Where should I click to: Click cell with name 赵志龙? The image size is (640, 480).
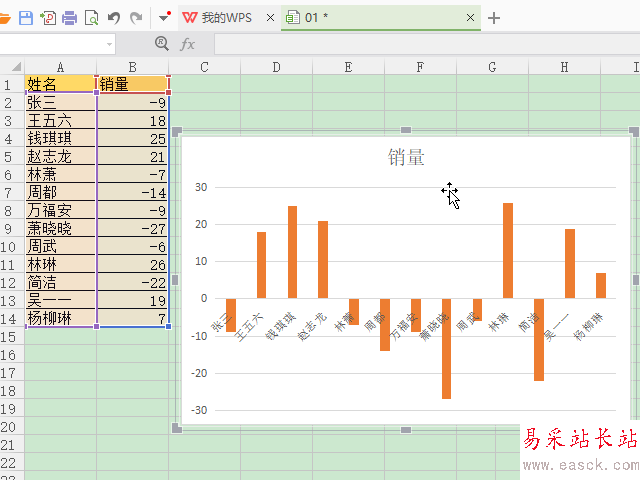[x=60, y=156]
